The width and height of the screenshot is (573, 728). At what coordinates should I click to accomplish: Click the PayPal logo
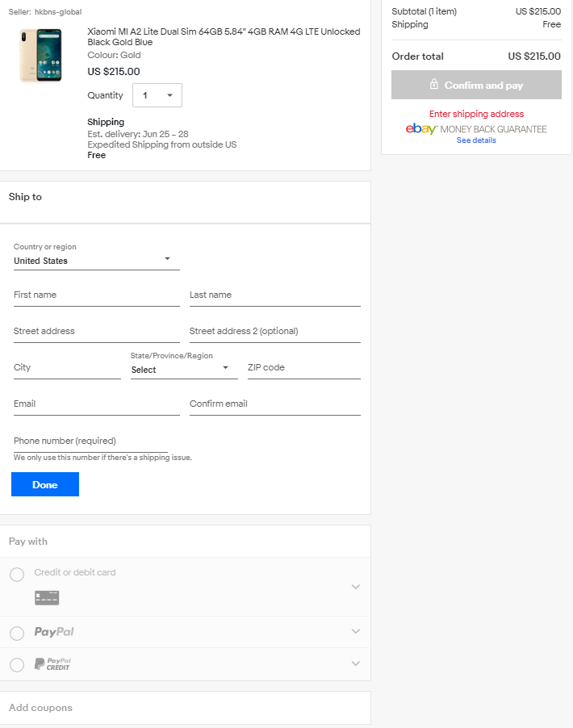[54, 632]
